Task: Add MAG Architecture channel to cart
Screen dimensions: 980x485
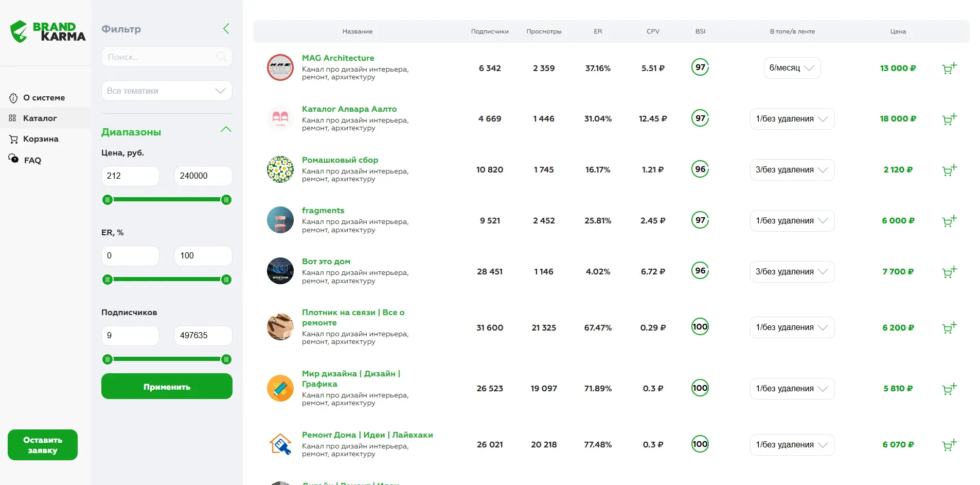Action: (x=949, y=68)
